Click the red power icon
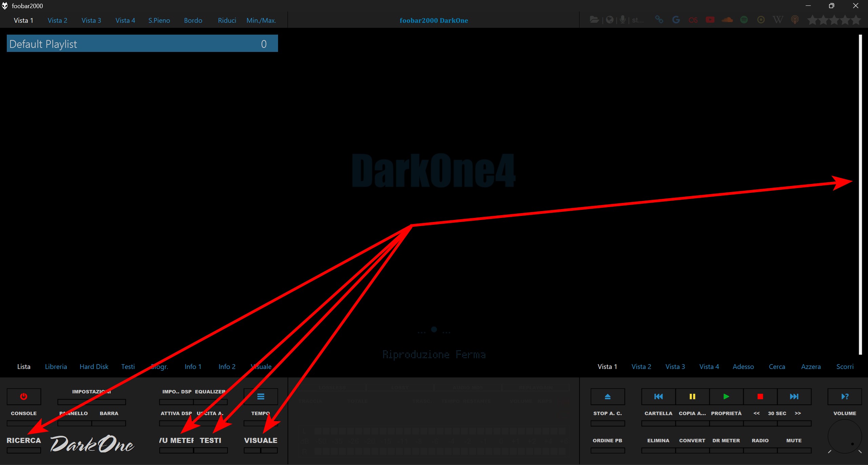 (x=24, y=396)
